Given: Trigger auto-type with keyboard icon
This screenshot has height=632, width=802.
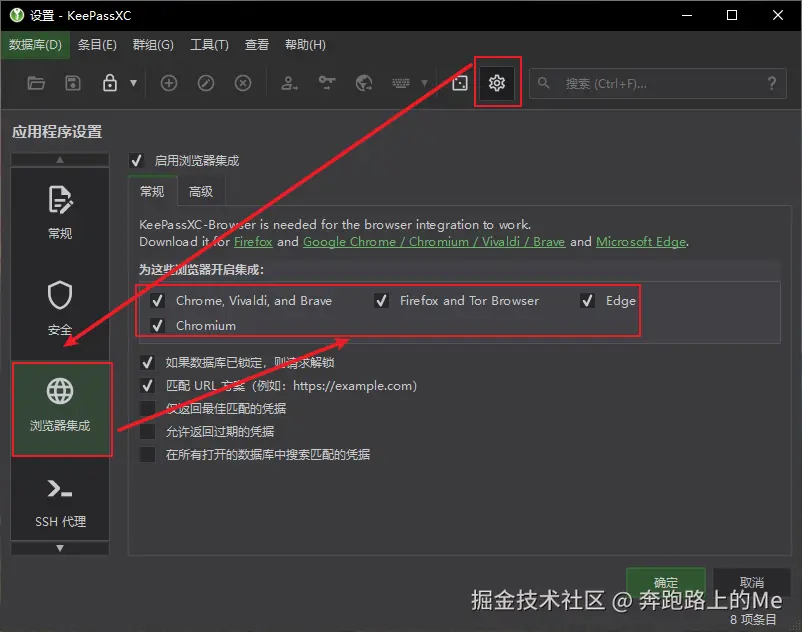Looking at the screenshot, I should 400,83.
